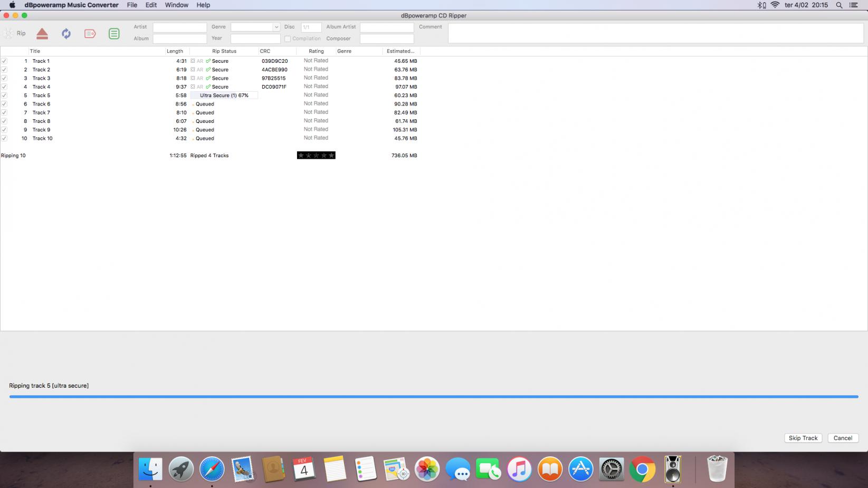Open the File menu
Viewport: 868px width, 488px height.
[132, 5]
